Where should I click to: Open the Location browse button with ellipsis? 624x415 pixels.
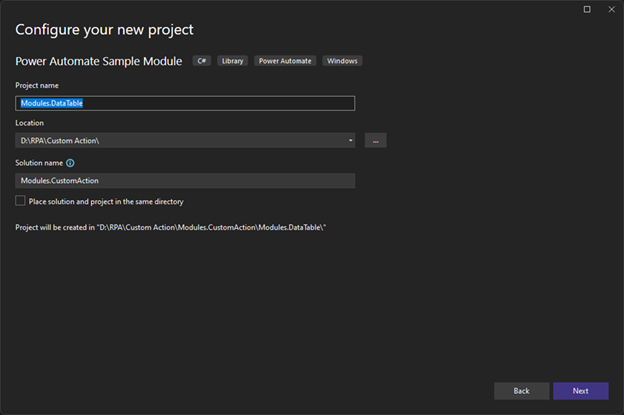click(375, 141)
